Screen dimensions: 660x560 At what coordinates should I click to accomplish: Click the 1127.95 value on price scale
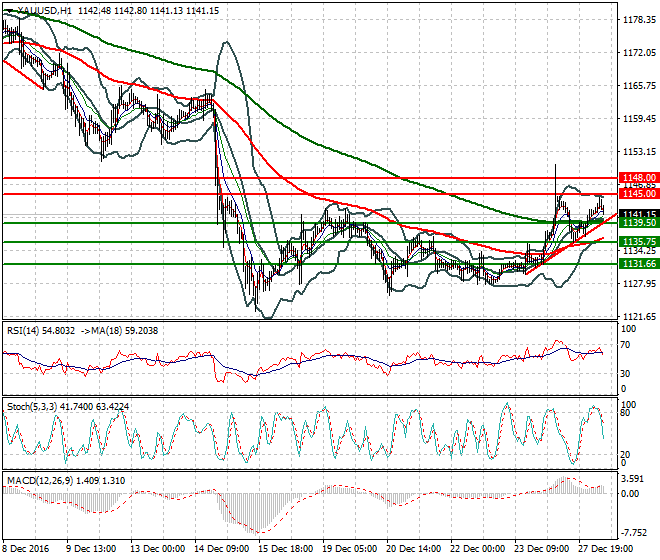pyautogui.click(x=634, y=283)
